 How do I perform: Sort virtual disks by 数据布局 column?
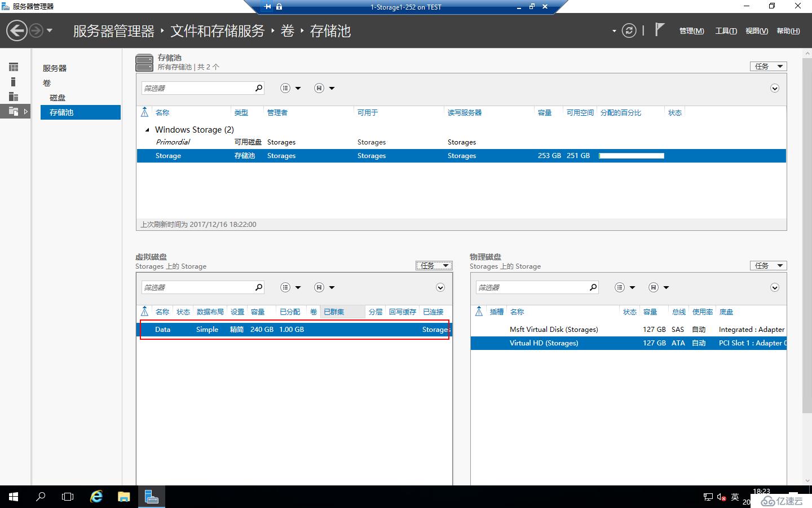pos(210,312)
